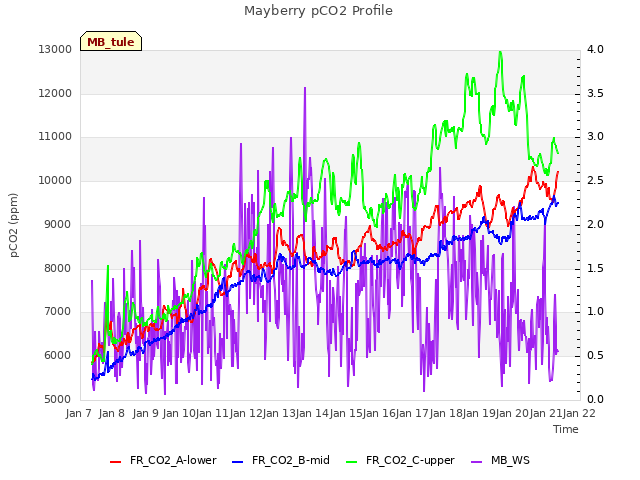The height and width of the screenshot is (480, 640).
Task: Click the 3.5 right axis tick label
Action: point(595,93)
